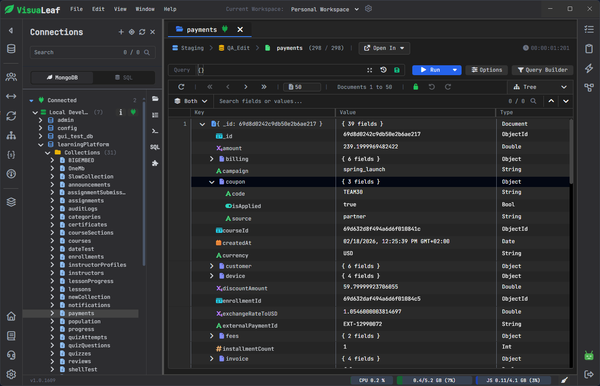Click the connections search field
Screen dimensions: 600x386
93,52
